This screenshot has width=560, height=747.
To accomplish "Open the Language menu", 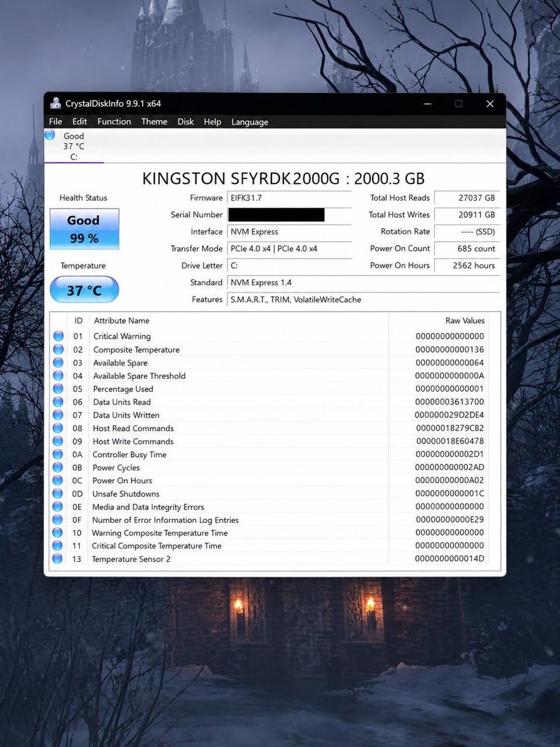I will click(250, 121).
